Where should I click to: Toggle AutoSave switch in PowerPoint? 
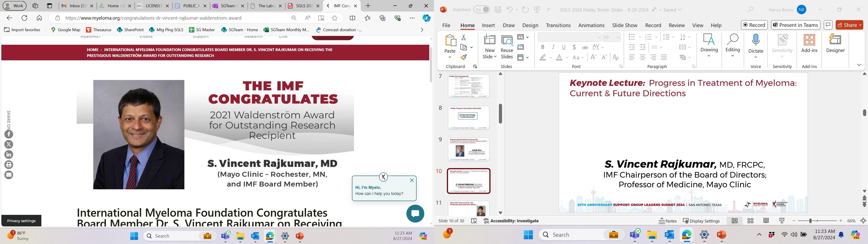(x=481, y=10)
